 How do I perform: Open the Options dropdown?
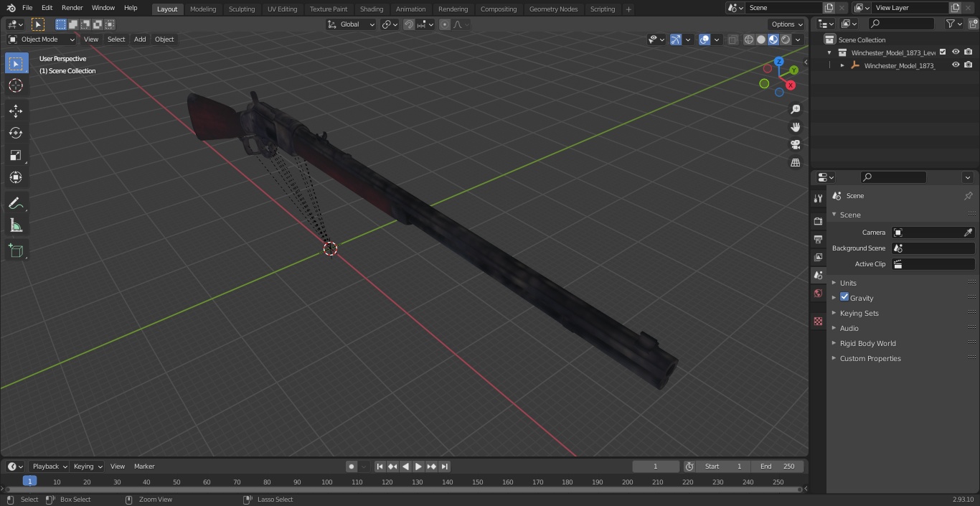788,24
